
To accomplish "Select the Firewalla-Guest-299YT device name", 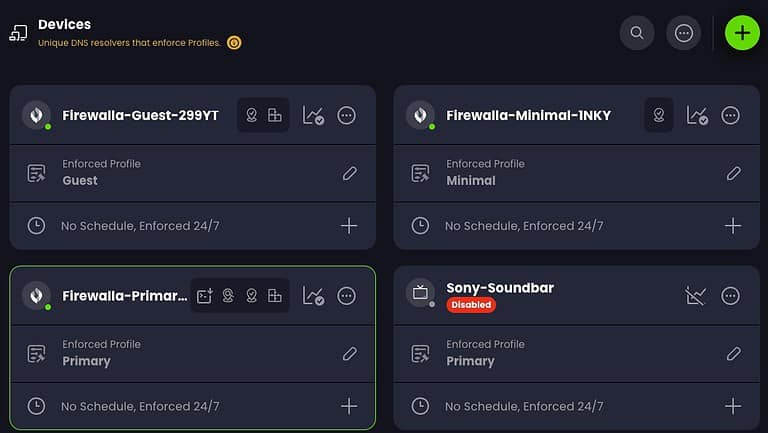I will (x=140, y=116).
